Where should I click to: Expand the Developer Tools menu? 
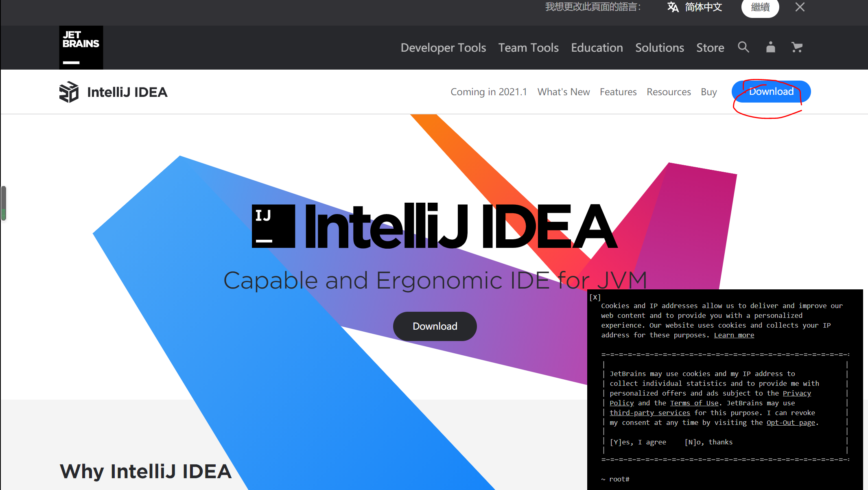[x=443, y=48]
